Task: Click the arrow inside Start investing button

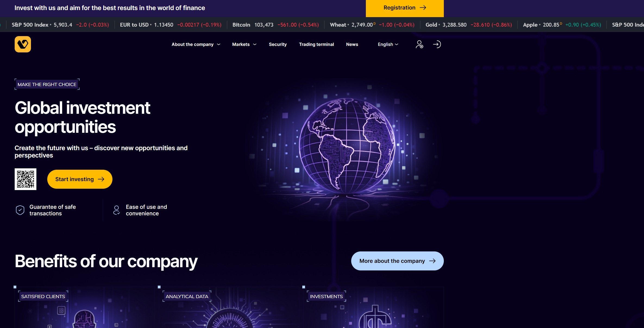Action: 101,179
